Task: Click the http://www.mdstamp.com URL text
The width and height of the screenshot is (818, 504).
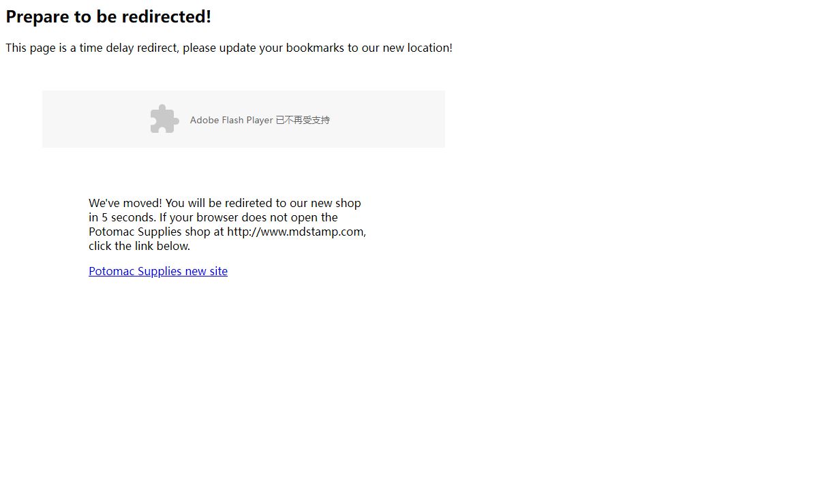Action: [x=295, y=232]
